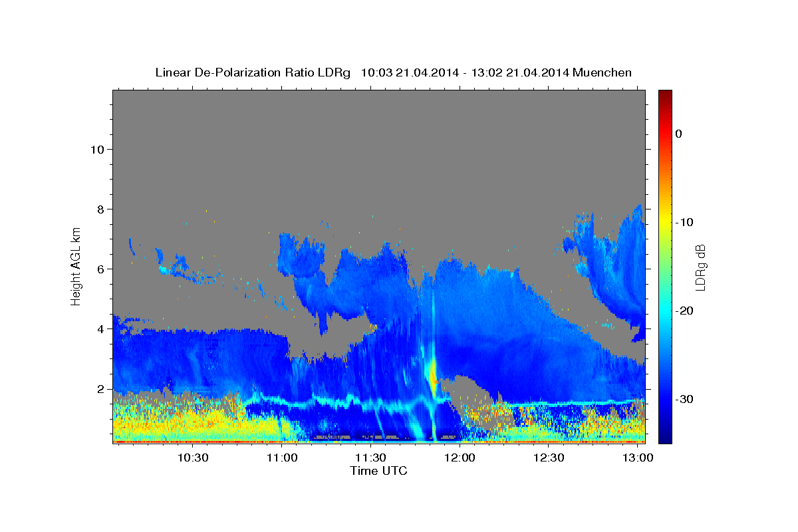This screenshot has height=532, width=798.
Task: Click the colorbar value "-10"
Action: click(x=684, y=222)
